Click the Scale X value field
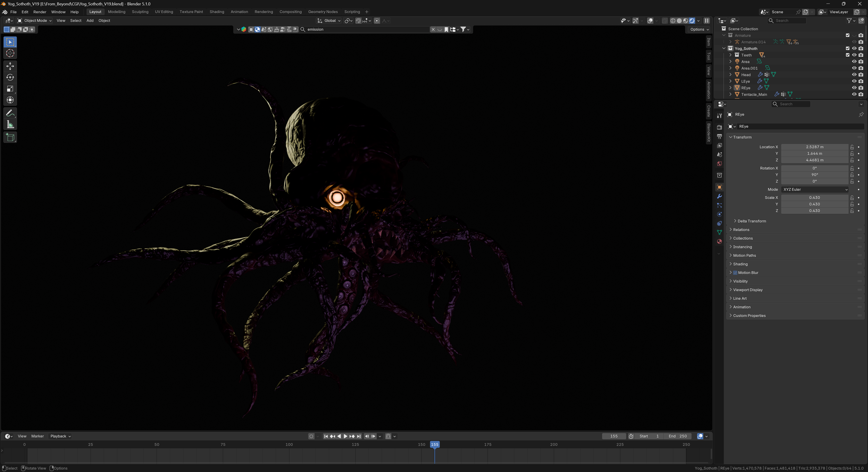Screen dimensions: 868x472 point(815,198)
